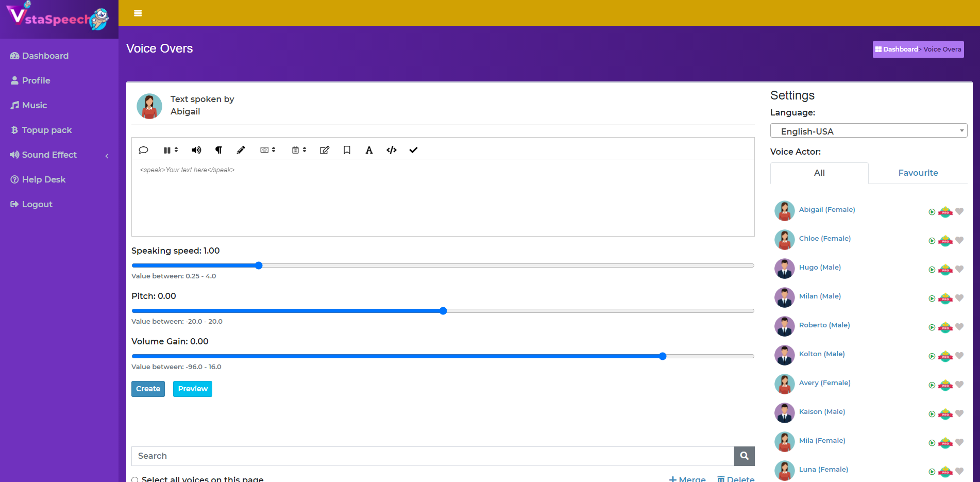
Task: Open the pause/break dropdown in editor toolbar
Action: click(171, 150)
